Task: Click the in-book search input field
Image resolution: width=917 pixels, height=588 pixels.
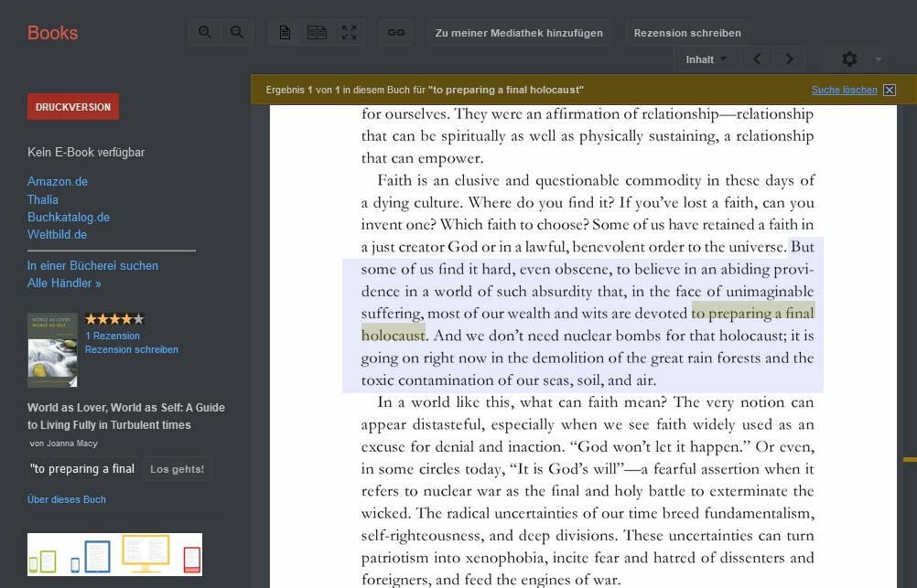Action: [x=83, y=469]
